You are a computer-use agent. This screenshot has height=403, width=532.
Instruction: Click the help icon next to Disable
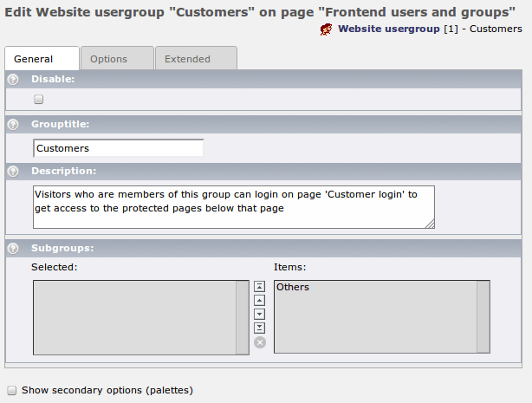(13, 79)
